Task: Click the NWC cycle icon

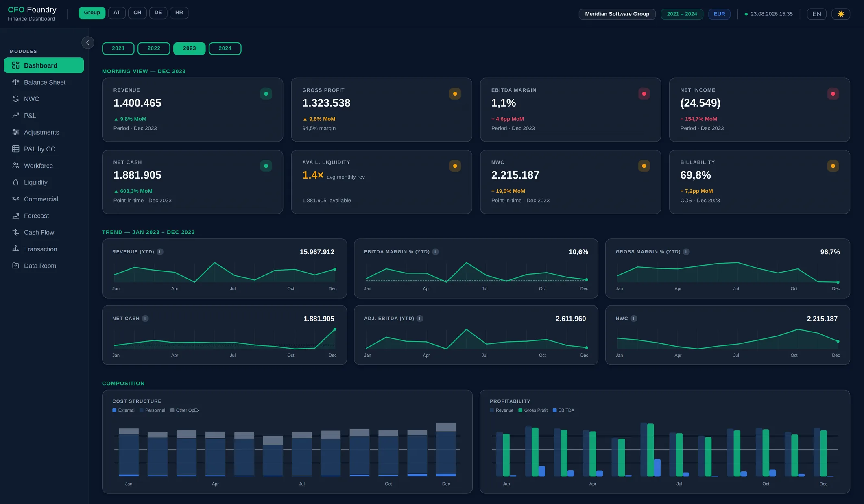Action: tap(15, 99)
